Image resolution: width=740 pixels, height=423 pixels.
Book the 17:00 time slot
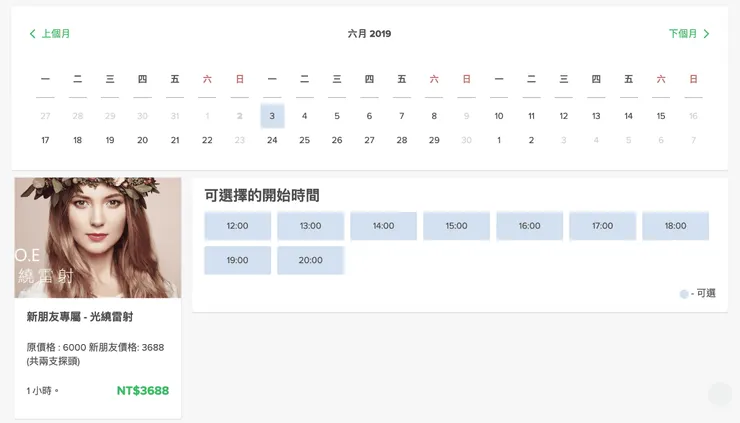click(x=603, y=226)
